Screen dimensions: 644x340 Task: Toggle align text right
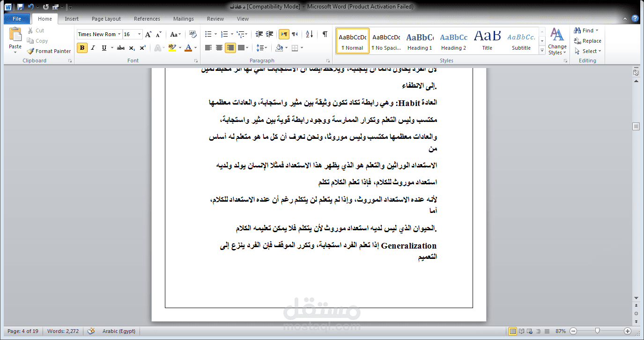[230, 48]
